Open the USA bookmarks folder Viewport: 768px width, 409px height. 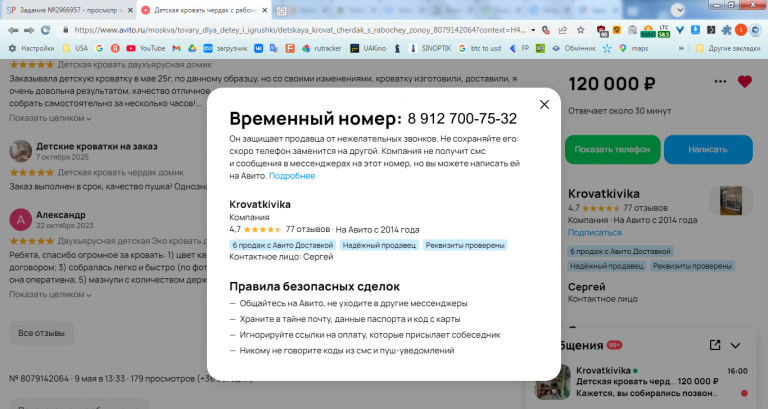click(x=75, y=48)
